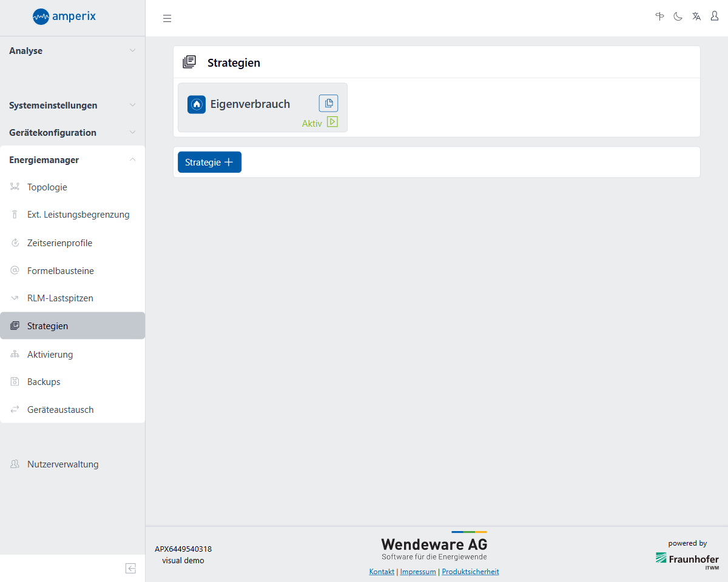Collapse the sidebar with arrow icon
728x582 pixels.
(130, 568)
